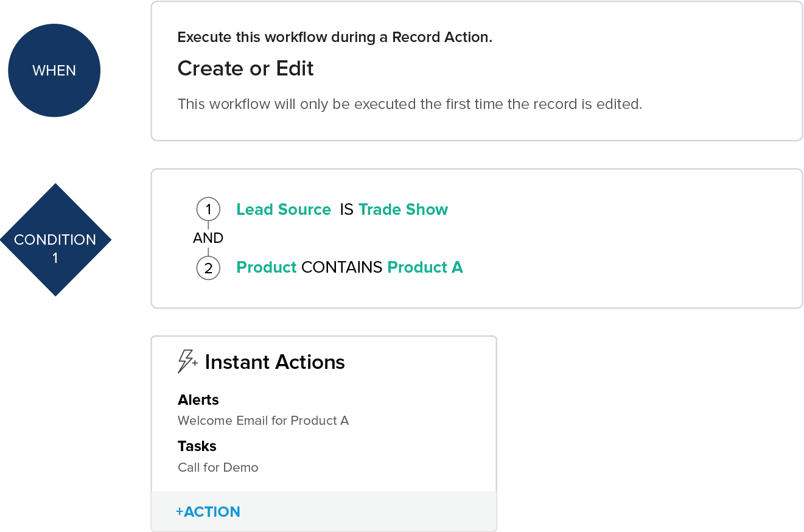804x532 pixels.
Task: Open the Call for Demo task
Action: 218,467
